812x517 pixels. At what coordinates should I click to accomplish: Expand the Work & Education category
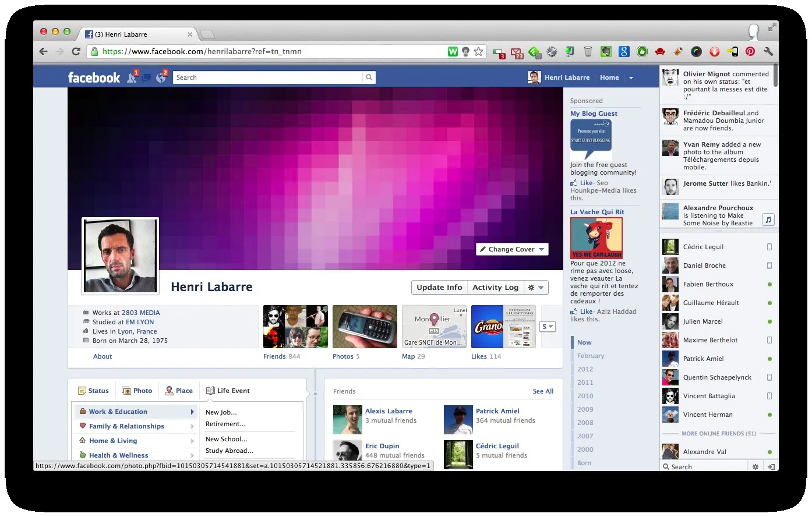point(136,412)
